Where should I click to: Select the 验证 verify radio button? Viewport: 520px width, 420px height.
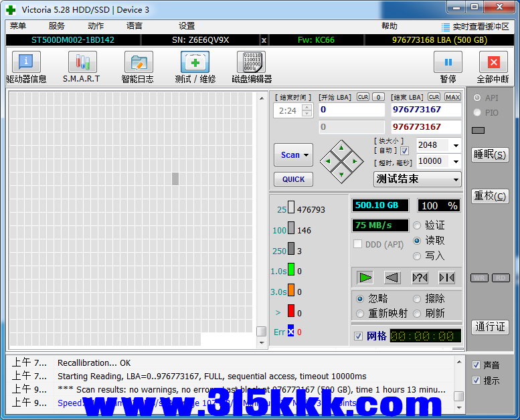pos(418,225)
